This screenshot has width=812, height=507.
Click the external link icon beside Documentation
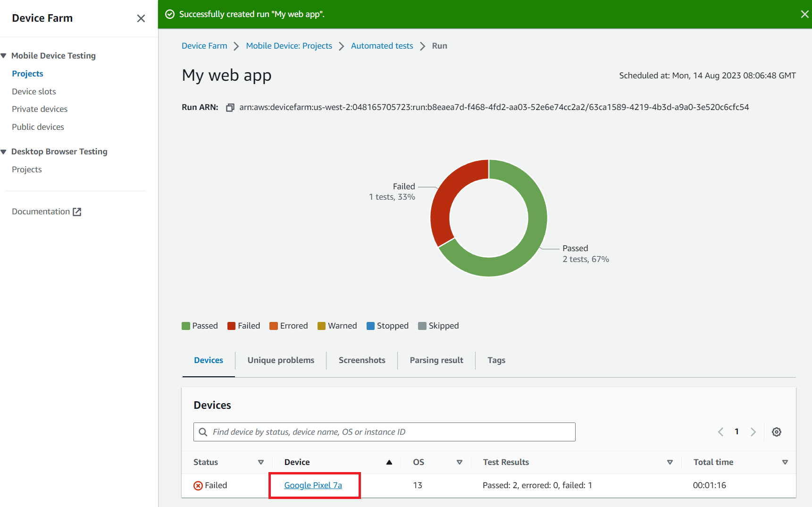coord(77,212)
